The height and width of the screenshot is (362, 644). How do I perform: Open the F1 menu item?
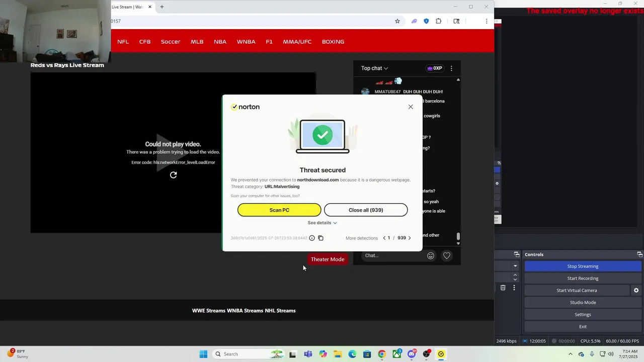point(269,42)
